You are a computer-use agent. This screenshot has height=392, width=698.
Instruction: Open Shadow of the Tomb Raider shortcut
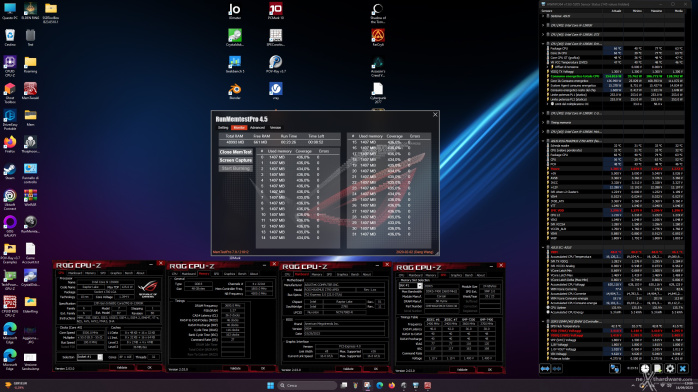pyautogui.click(x=378, y=12)
